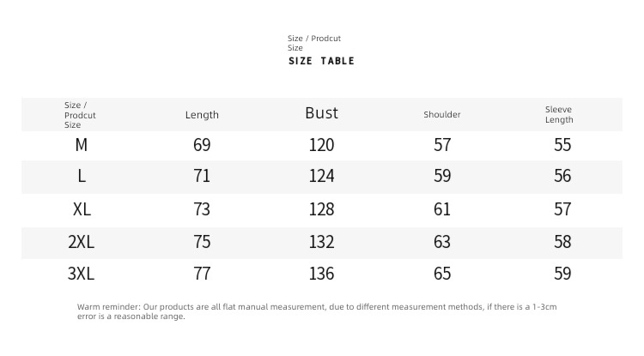Select the bust value 136
The width and height of the screenshot is (644, 356).
[x=322, y=274]
